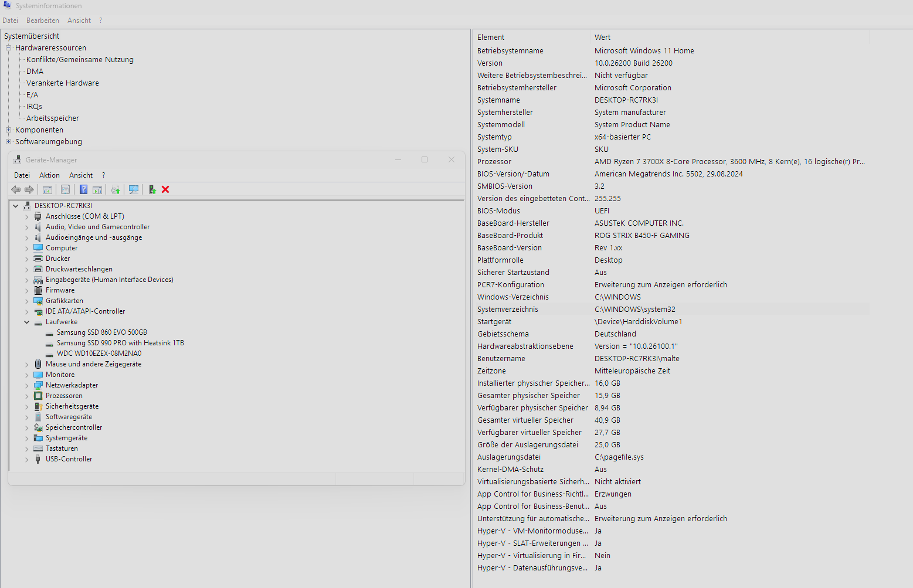Viewport: 913px width, 588px height.
Task: Select Systemübersicht in the tree
Action: tap(32, 36)
